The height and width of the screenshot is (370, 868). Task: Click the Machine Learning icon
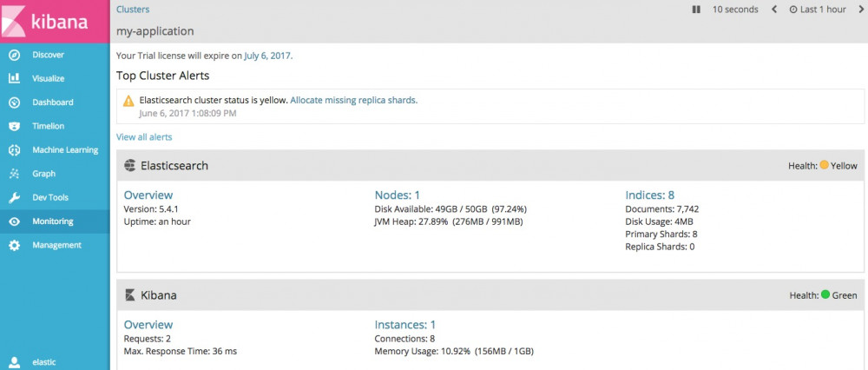[15, 150]
